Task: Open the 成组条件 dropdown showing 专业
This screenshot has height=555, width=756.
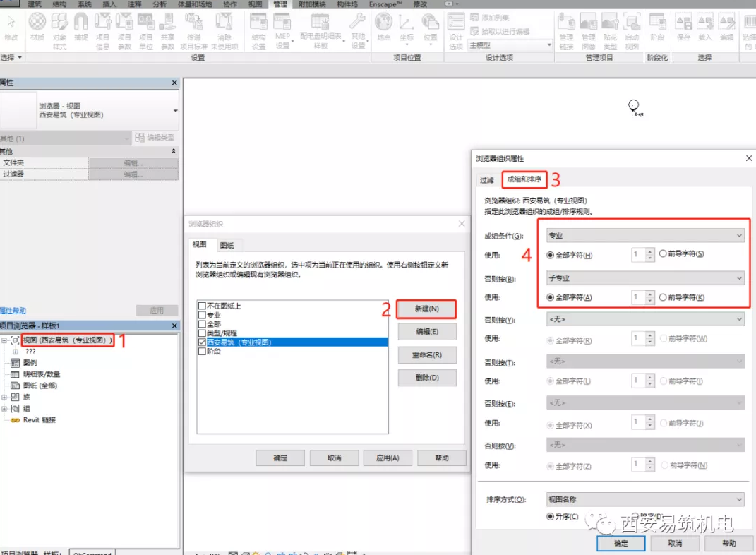Action: (645, 235)
